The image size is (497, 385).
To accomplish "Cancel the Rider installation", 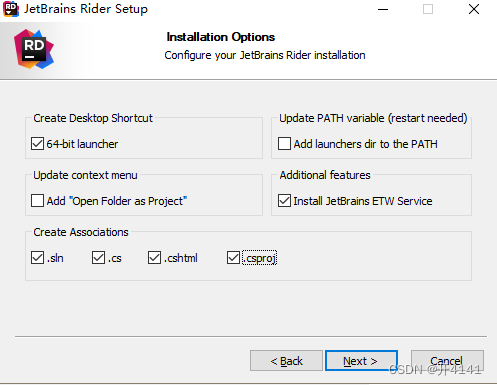I will point(447,361).
